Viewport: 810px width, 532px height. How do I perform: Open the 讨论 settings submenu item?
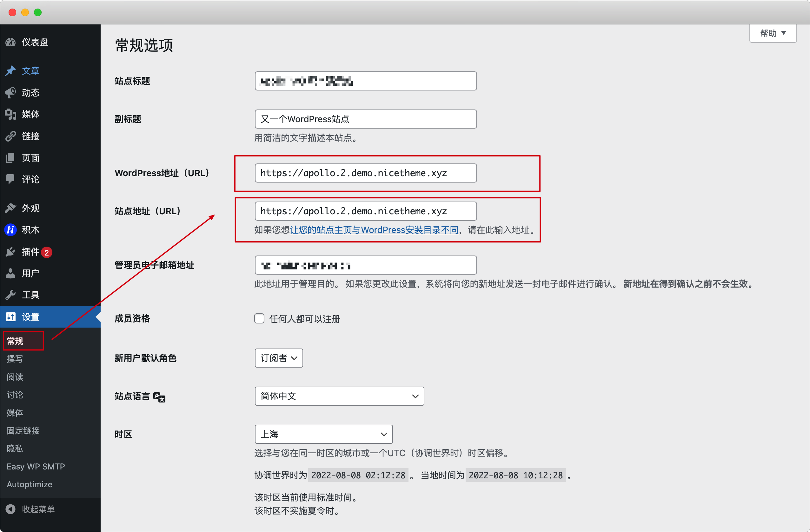coord(15,395)
